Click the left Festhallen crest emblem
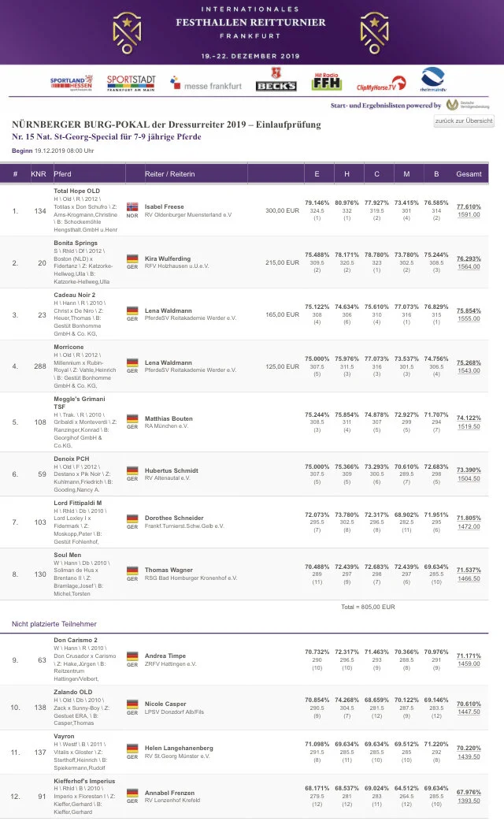 (127, 33)
